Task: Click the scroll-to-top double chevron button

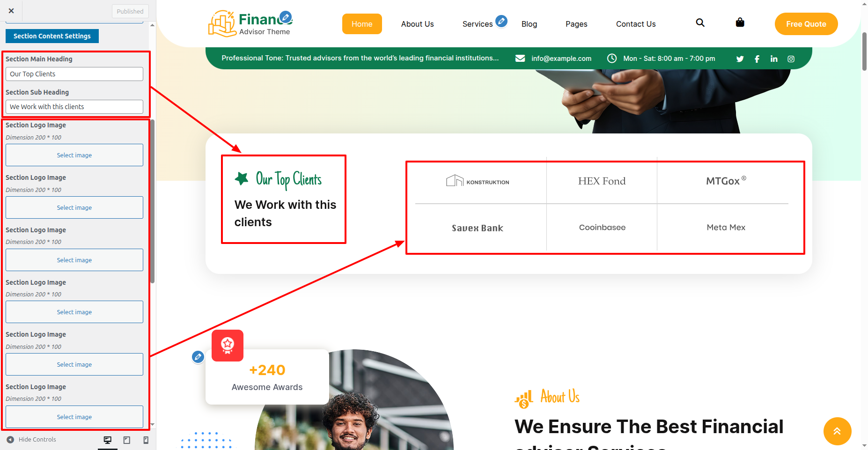Action: tap(837, 431)
